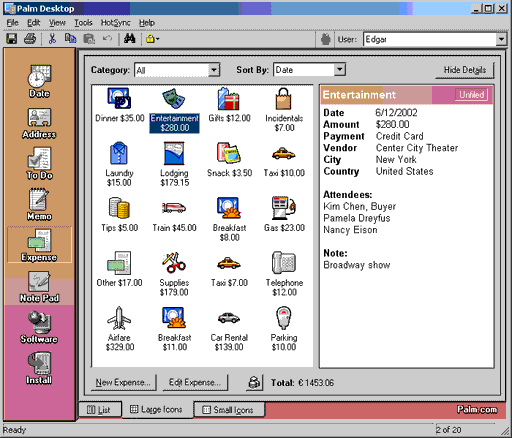Select the Airfare $329.00 expense item
The height and width of the screenshot is (438, 512).
point(119,329)
